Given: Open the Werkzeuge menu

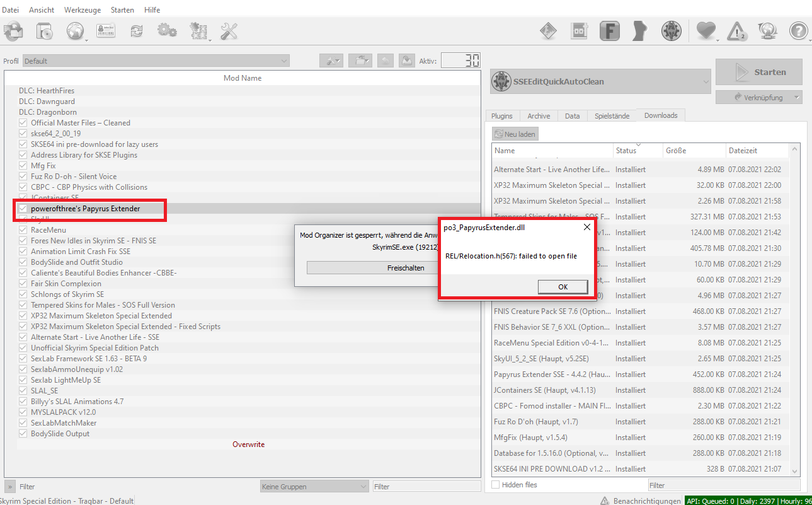Looking at the screenshot, I should (82, 10).
